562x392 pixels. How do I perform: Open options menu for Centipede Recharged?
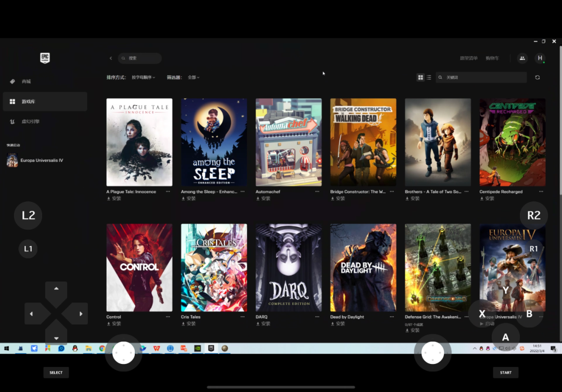[541, 191]
